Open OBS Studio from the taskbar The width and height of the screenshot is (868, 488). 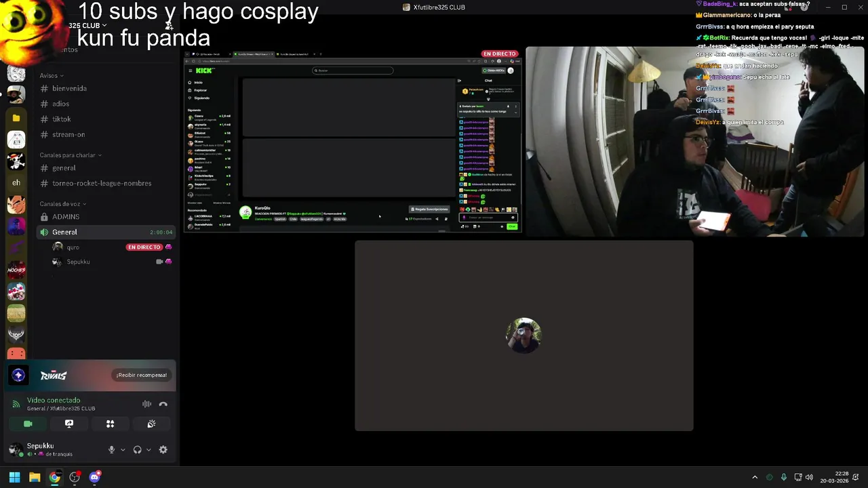(x=75, y=477)
